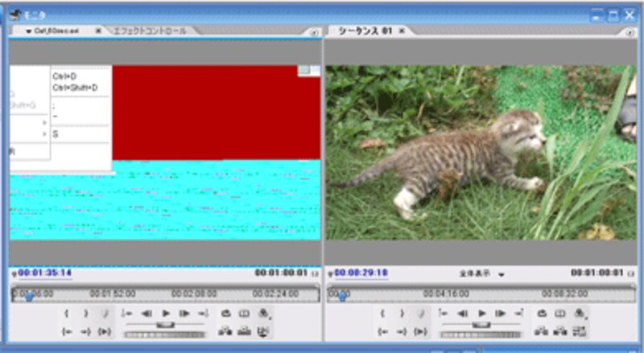Screen dimensions: 644x353
Task: Open Output options in Program monitor
Action: (x=580, y=314)
